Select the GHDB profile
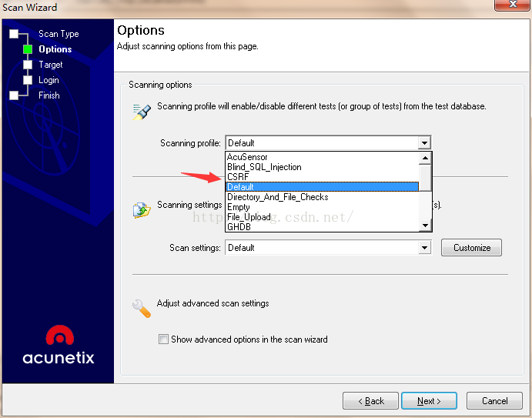 tap(323, 226)
